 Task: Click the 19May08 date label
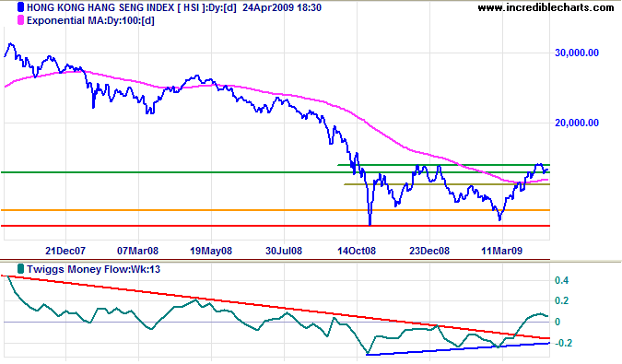211,251
